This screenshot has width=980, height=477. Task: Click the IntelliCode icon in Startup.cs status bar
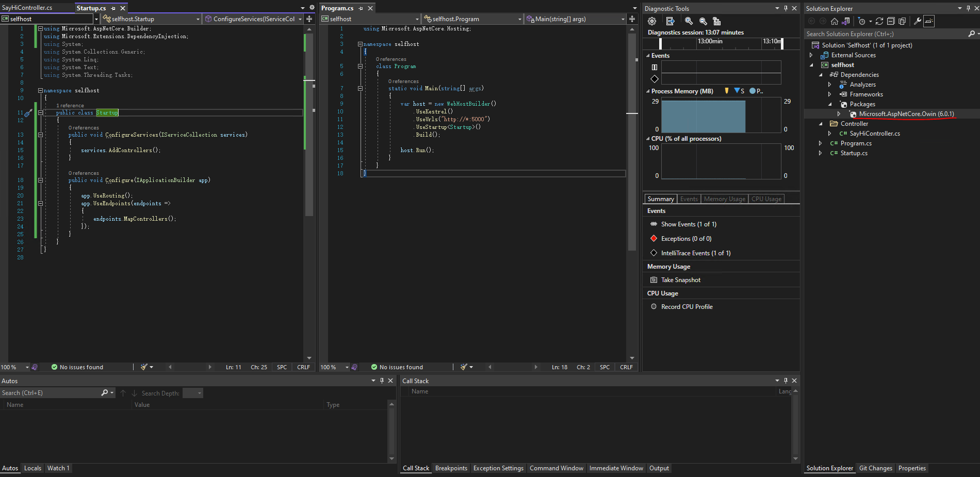click(35, 367)
